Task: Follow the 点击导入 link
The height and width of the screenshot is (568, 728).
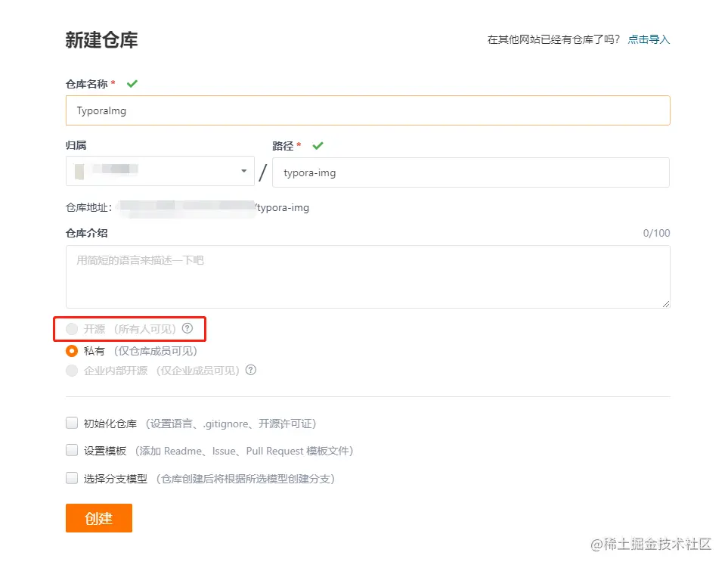Action: 649,39
